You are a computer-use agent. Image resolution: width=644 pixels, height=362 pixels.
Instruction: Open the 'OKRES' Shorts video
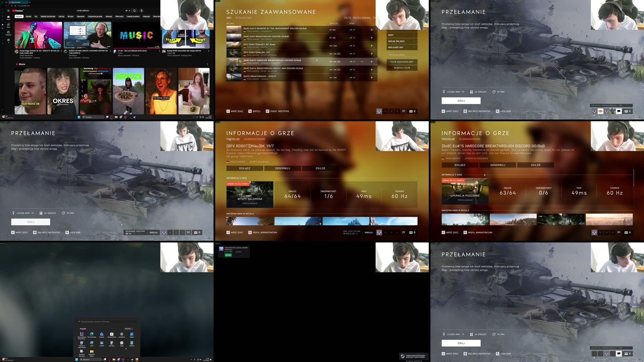63,91
